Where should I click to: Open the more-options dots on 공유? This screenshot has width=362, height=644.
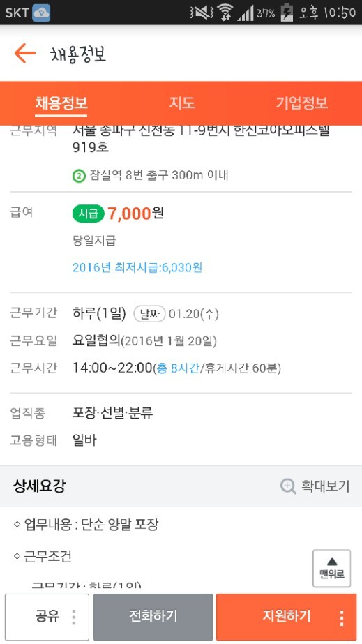click(73, 617)
